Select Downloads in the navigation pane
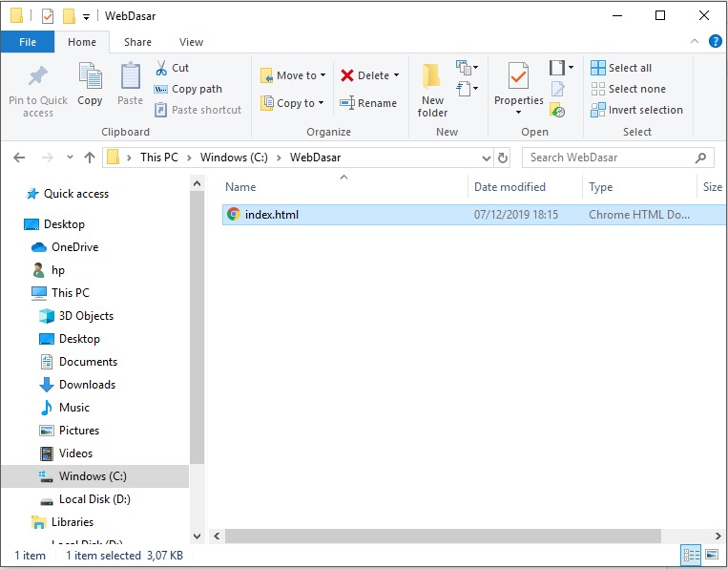Image resolution: width=728 pixels, height=569 pixels. [87, 385]
